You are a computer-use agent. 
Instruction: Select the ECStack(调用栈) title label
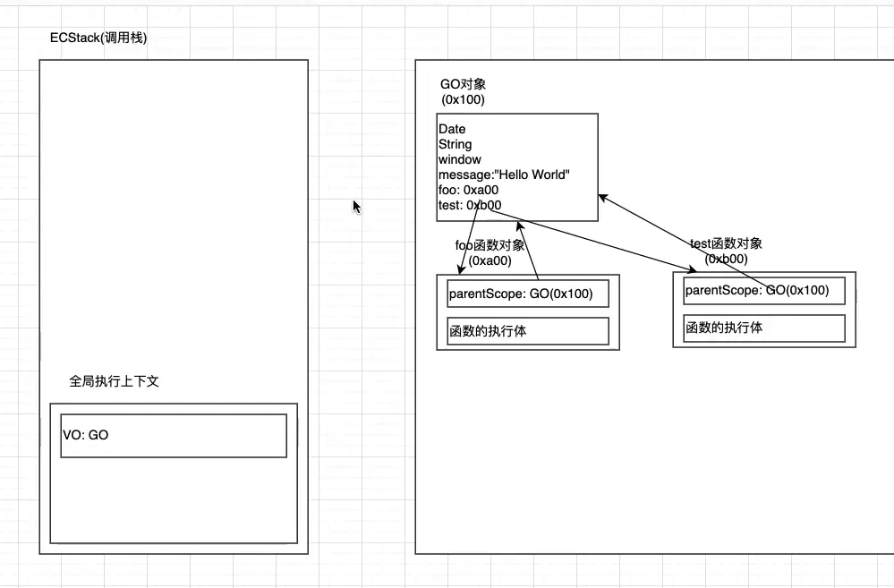pyautogui.click(x=98, y=38)
